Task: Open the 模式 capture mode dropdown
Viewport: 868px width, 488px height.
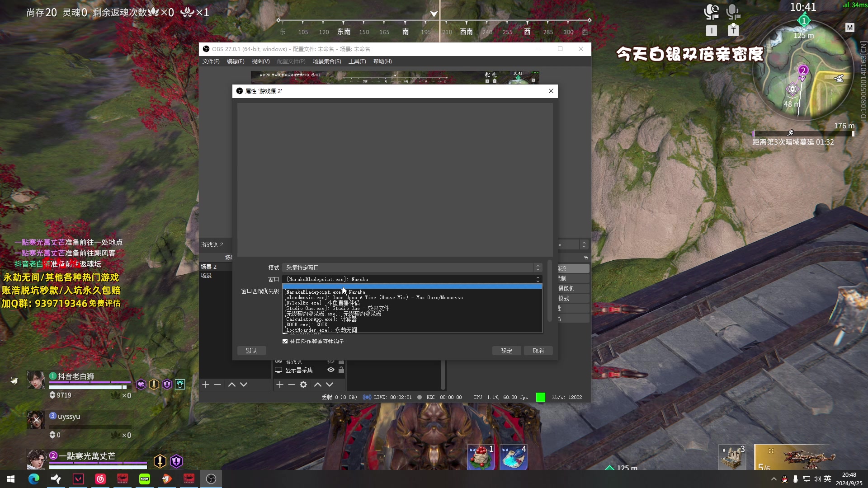Action: (412, 268)
